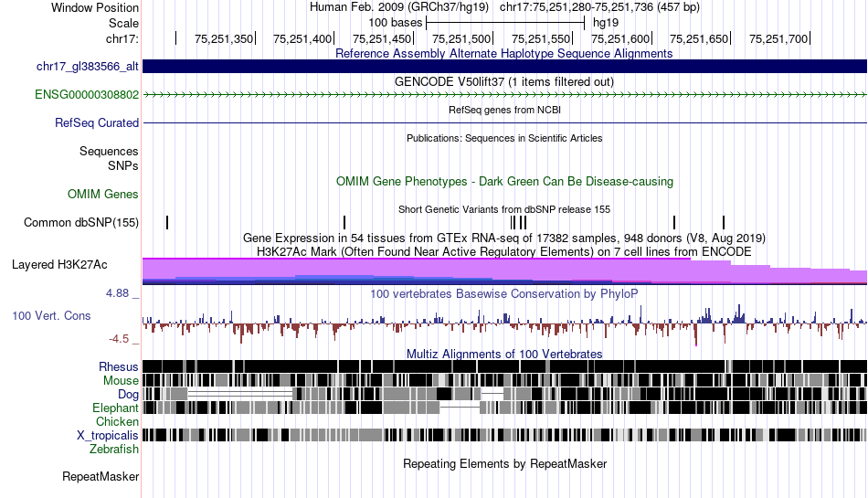Select the Chicken alignment row label
The height and width of the screenshot is (498, 868).
pyautogui.click(x=117, y=421)
